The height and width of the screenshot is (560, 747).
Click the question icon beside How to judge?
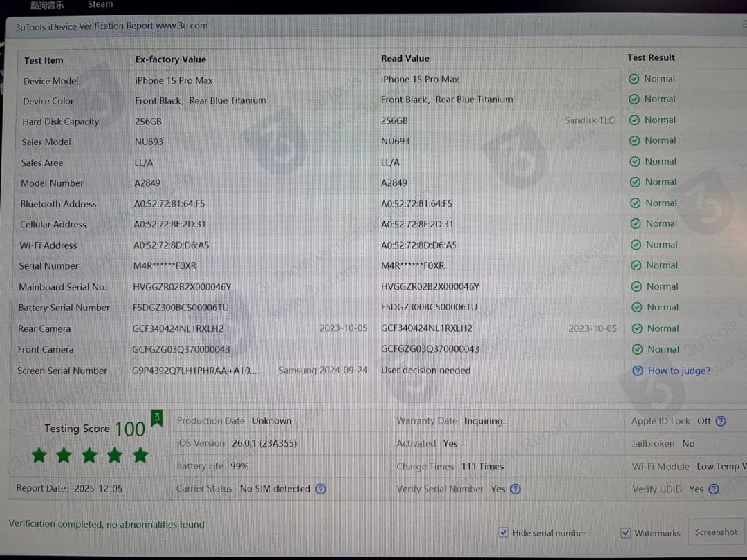point(638,371)
